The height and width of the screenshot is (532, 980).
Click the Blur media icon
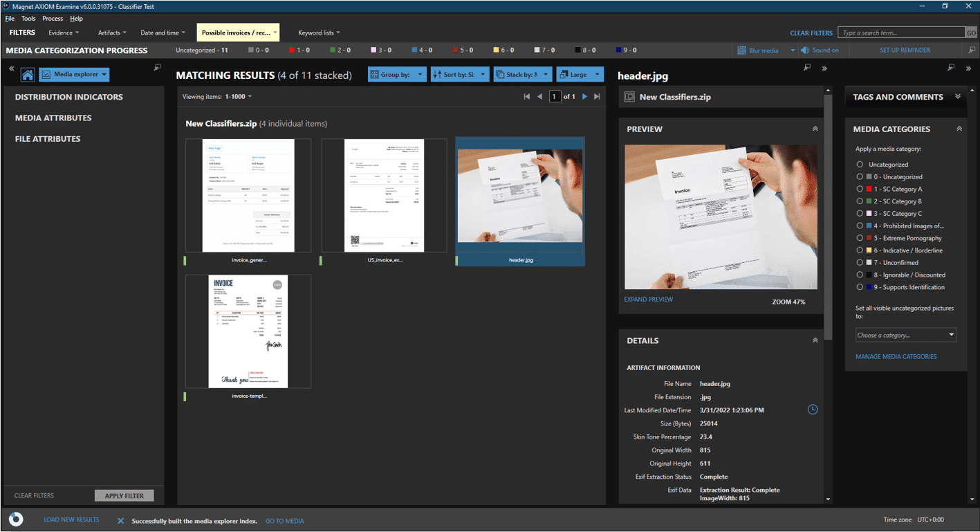coord(741,51)
